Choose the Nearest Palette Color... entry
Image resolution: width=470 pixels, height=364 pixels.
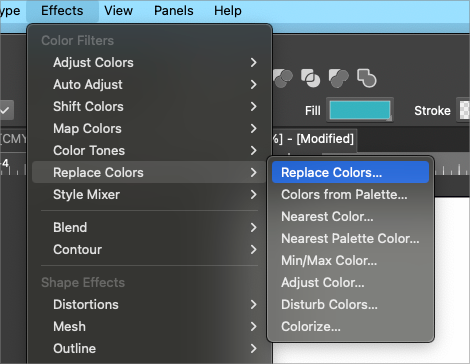[x=350, y=238]
